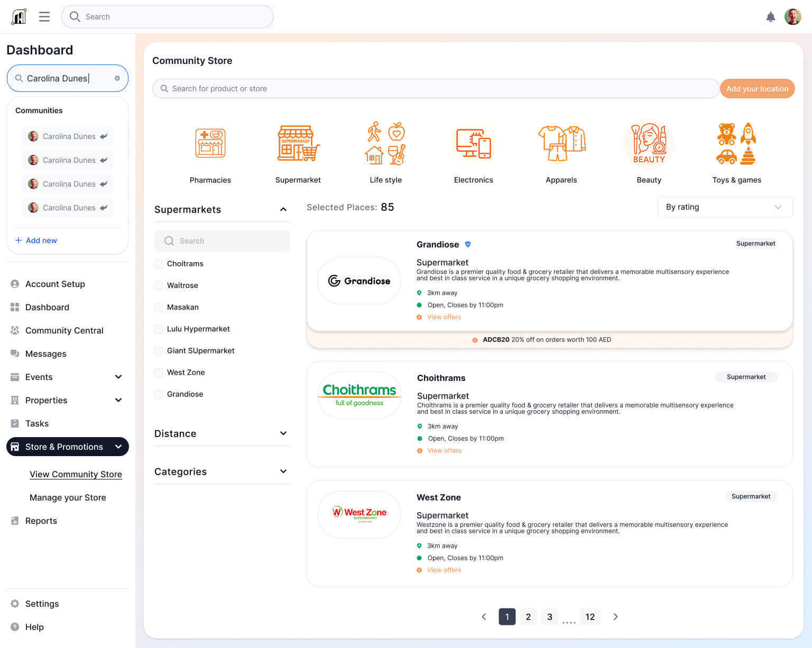Expand the Distance filter section
Viewport: 812px width, 648px height.
(x=283, y=433)
